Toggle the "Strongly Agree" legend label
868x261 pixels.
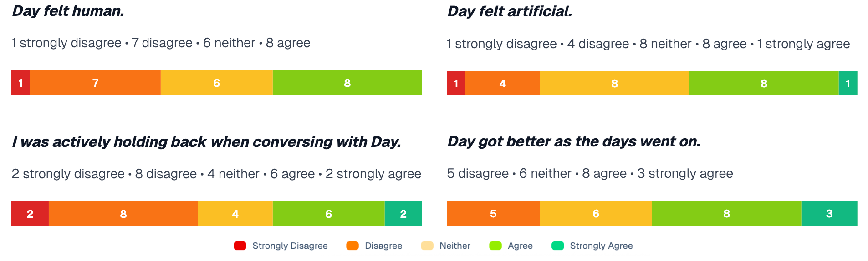pyautogui.click(x=601, y=246)
